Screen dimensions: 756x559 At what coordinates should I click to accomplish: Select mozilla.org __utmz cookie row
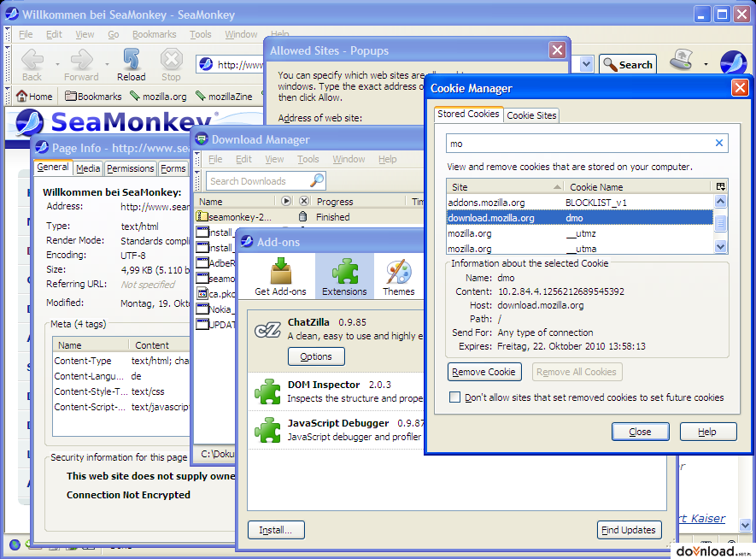(x=579, y=233)
